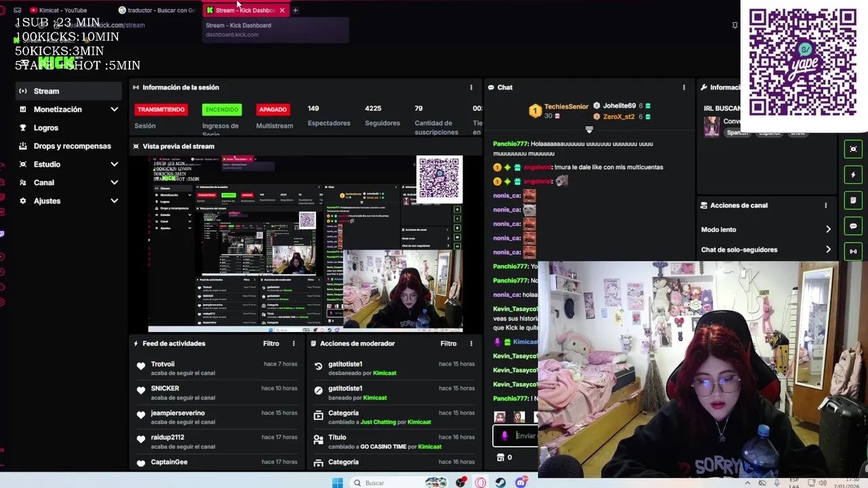Image resolution: width=868 pixels, height=488 pixels.
Task: Click the Chat panel header title
Action: click(505, 87)
